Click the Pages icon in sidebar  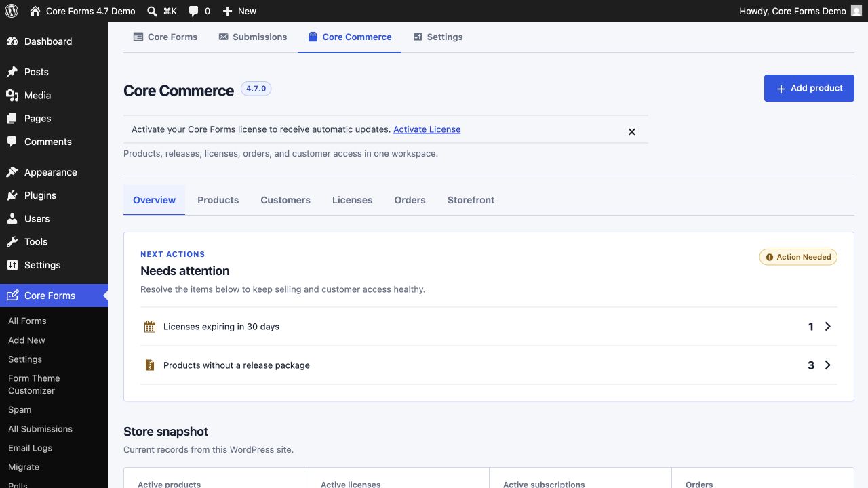tap(12, 119)
